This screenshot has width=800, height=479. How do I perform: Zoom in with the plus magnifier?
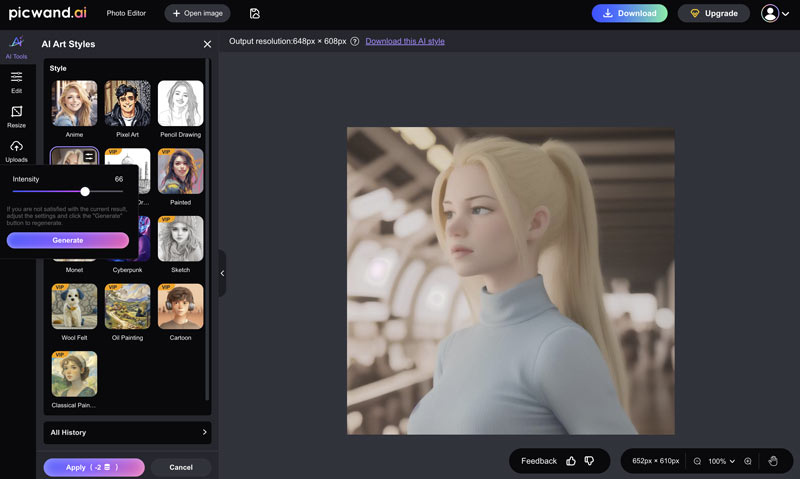pyautogui.click(x=747, y=461)
